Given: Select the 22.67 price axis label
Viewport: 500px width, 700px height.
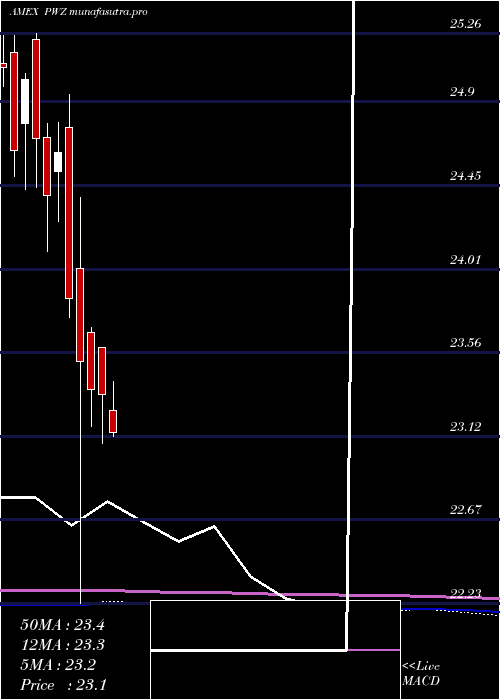Looking at the screenshot, I should pos(465,509).
